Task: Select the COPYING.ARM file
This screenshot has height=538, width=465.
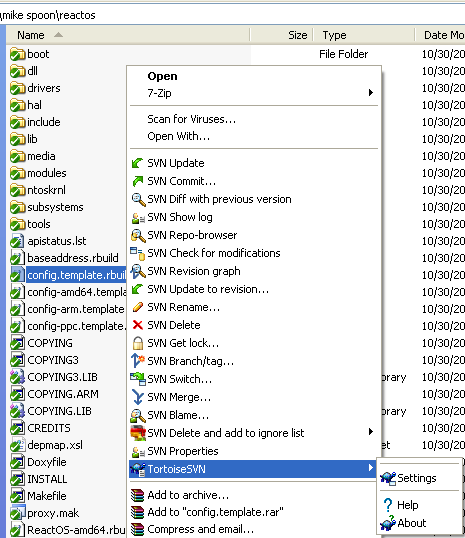Action: point(63,394)
